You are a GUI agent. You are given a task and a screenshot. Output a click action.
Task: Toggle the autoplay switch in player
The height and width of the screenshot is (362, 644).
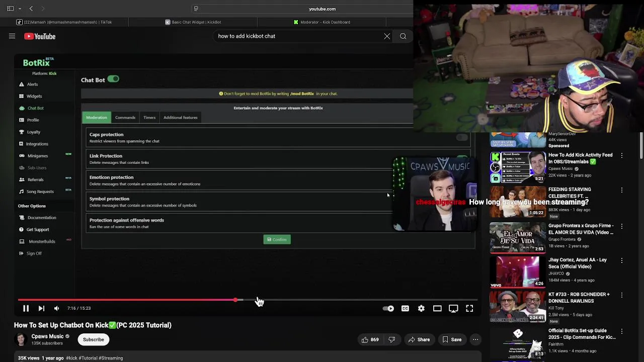388,308
